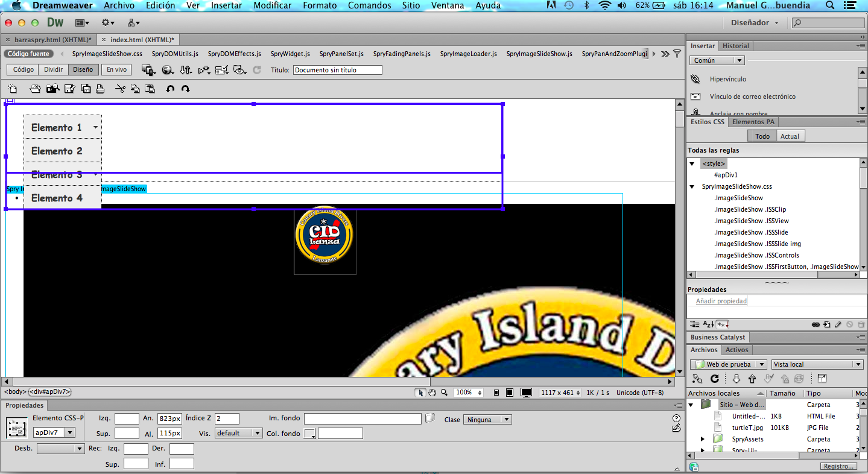Click the Cut scissors icon
Viewport: 868px width, 474px height.
coord(120,89)
